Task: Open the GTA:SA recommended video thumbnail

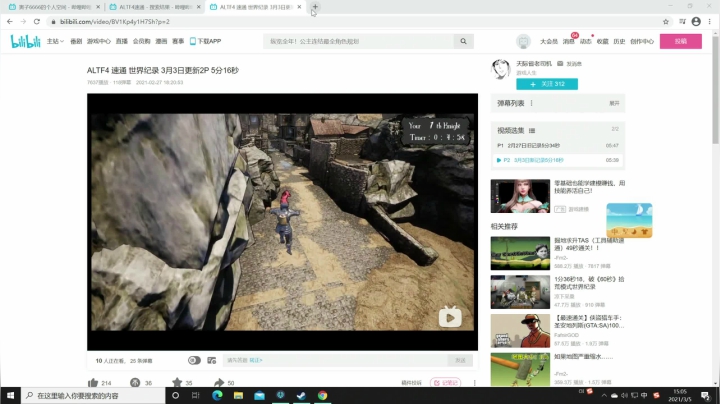Action: [520, 331]
